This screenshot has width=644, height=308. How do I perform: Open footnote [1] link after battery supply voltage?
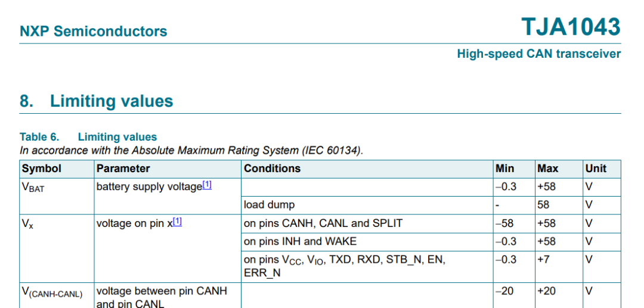point(207,185)
